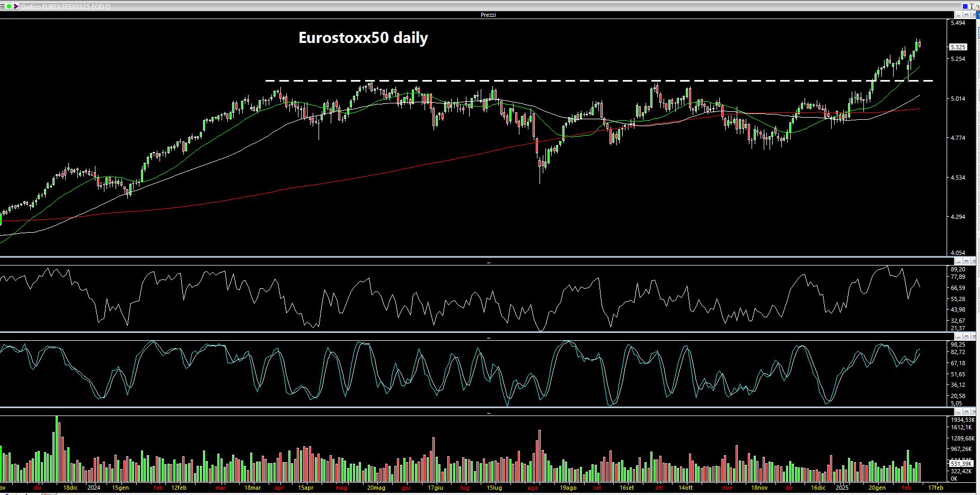Click the 18nov date on time axis
The image size is (980, 495).
(760, 488)
